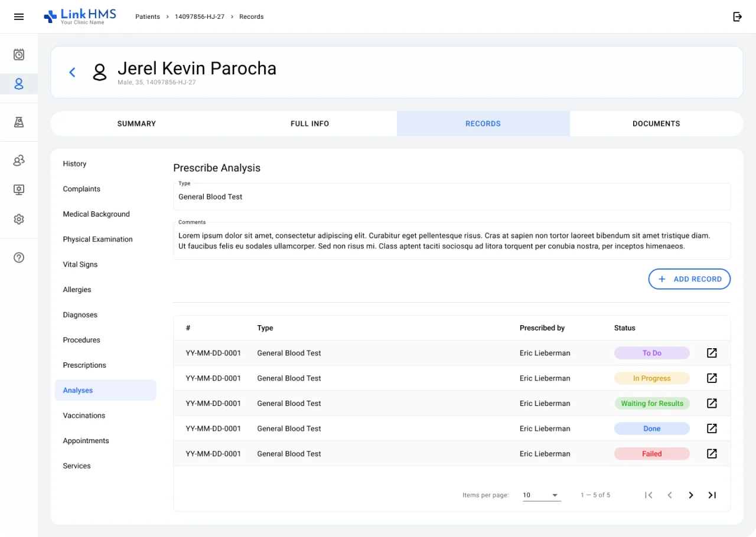Open the appointments calendar sidebar icon
This screenshot has height=537, width=756.
[19, 54]
